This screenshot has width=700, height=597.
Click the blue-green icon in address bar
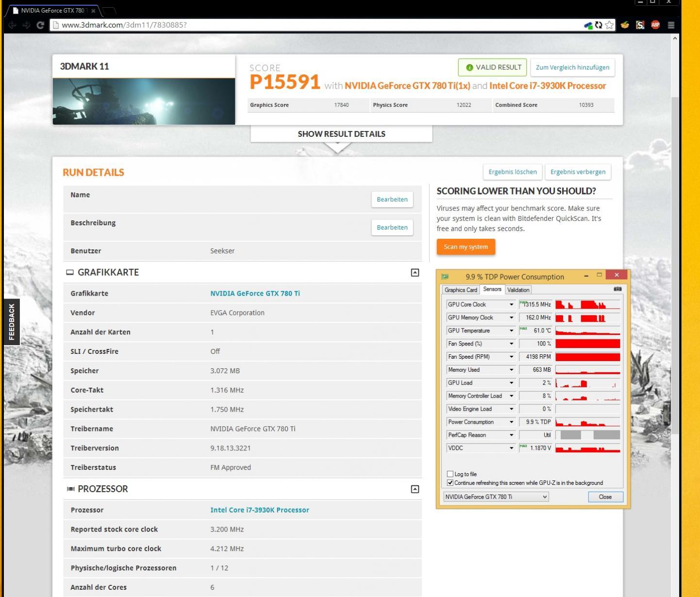588,25
